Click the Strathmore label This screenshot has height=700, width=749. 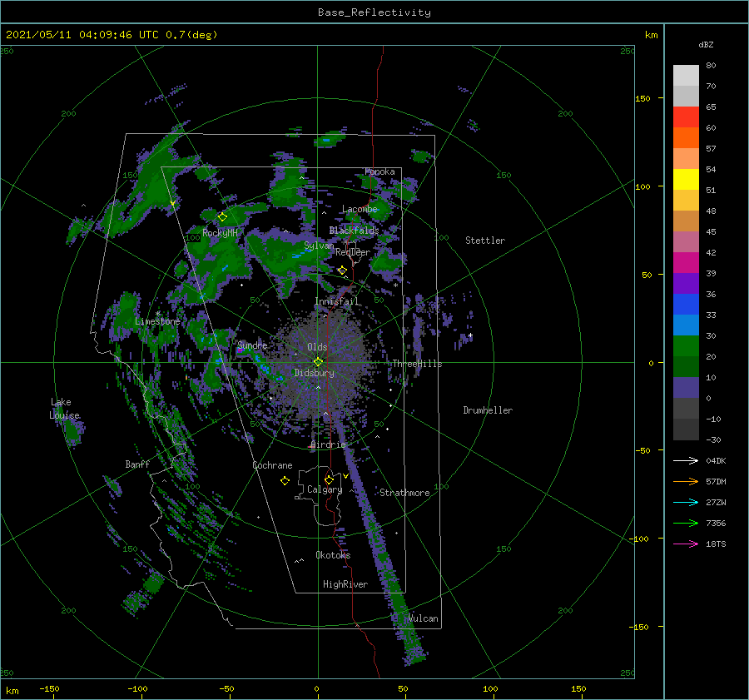coord(404,493)
